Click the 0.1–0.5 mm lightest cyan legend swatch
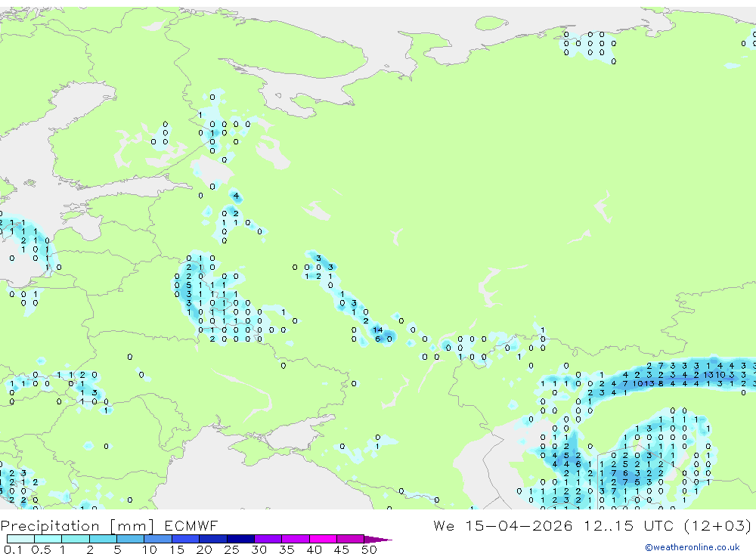This screenshot has width=756, height=554. [x=20, y=539]
